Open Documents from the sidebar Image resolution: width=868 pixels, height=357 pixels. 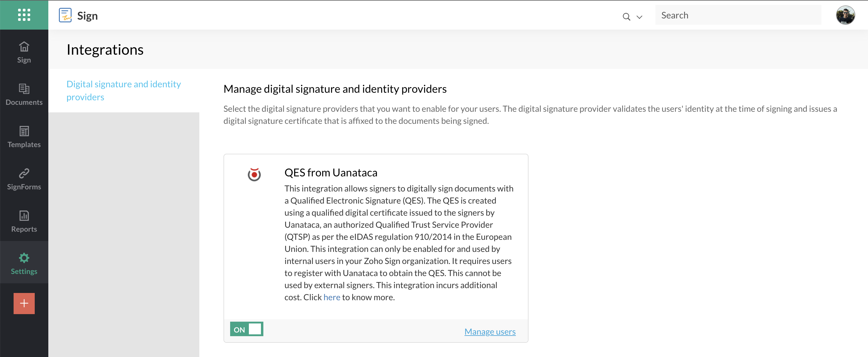click(x=24, y=95)
